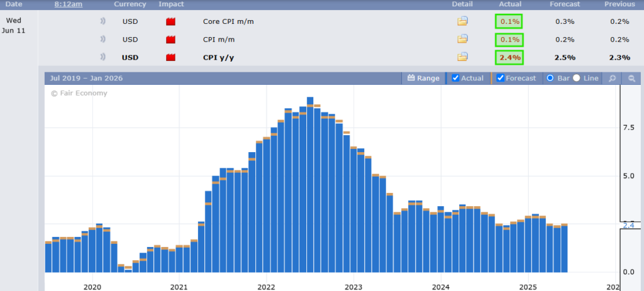
Task: Select the Bar chart radio button
Action: click(x=550, y=79)
